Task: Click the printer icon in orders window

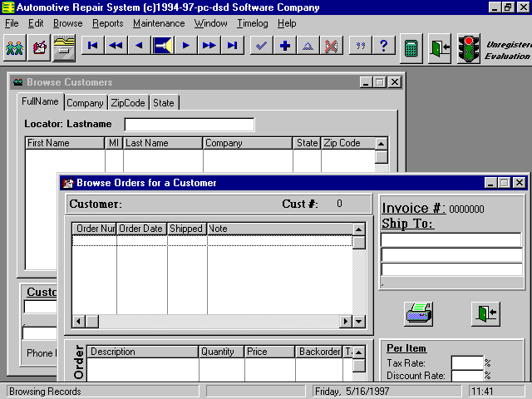Action: tap(418, 313)
